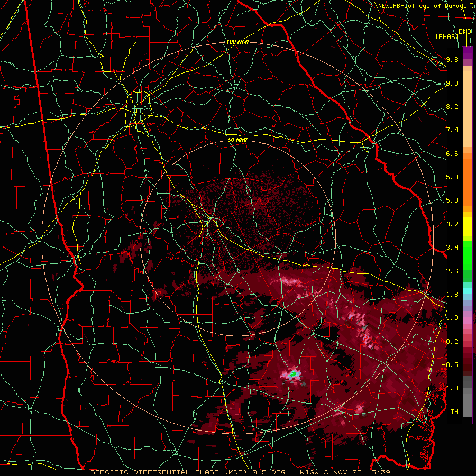Select the 0.2 value on the color scale
This screenshot has height=476, width=476.
coord(452,342)
